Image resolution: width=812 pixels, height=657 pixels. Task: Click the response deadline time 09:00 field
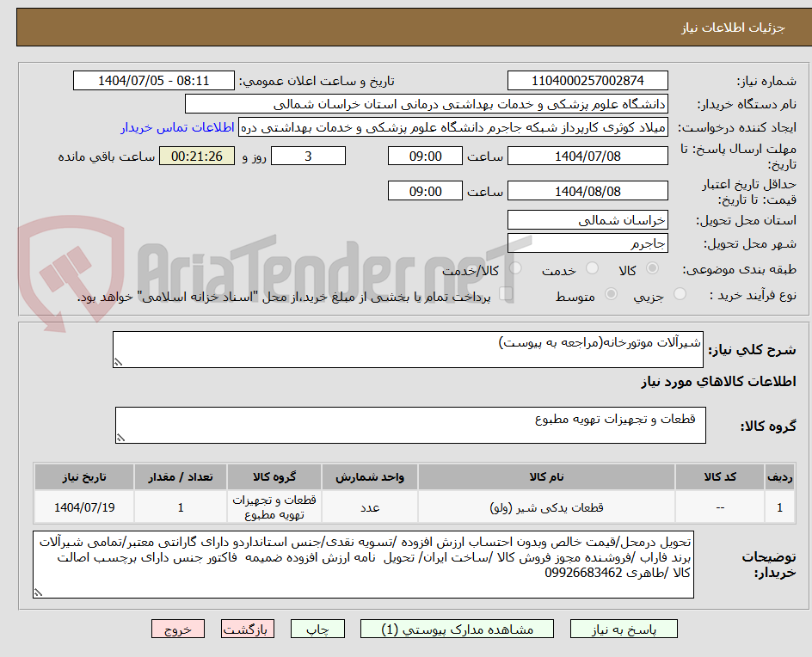(425, 156)
